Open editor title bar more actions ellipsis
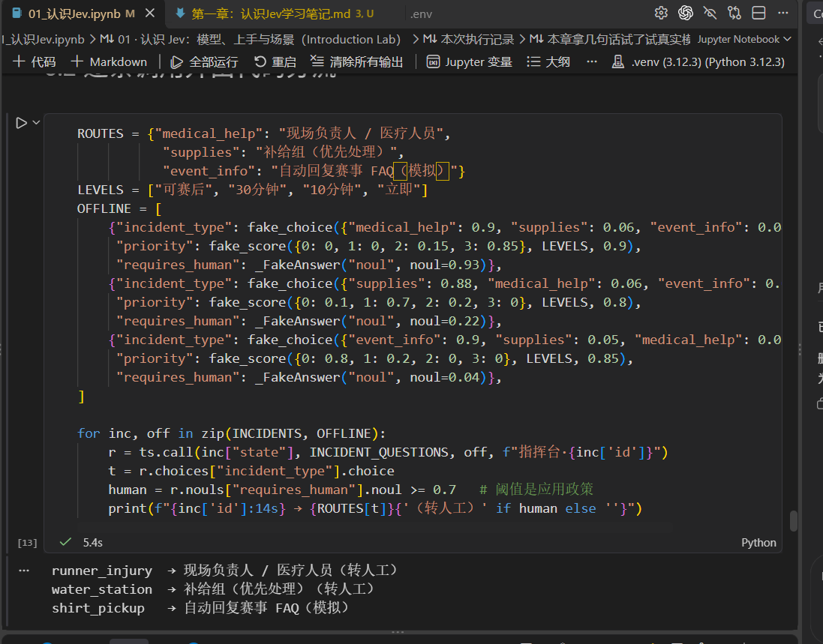 click(x=783, y=13)
